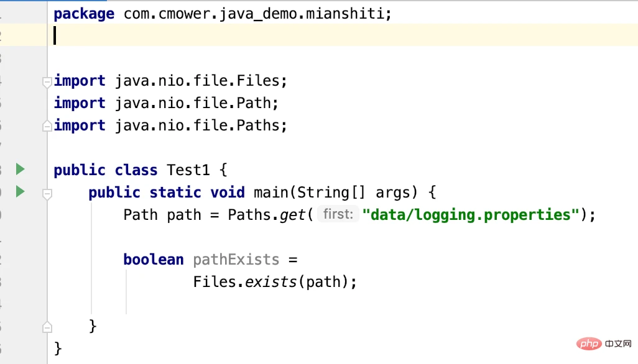
Task: Click the 'import java.nio.file.Path;' line
Action: (x=166, y=102)
